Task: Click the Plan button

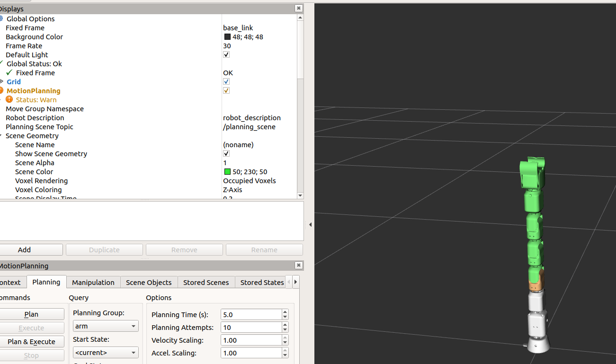Action: 31,314
